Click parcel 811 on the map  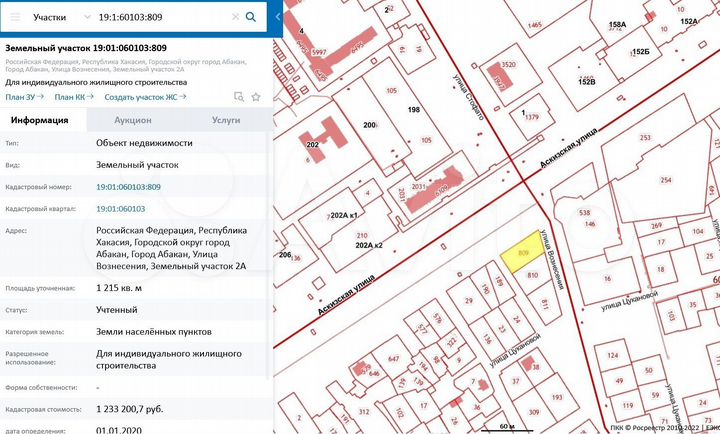(545, 304)
